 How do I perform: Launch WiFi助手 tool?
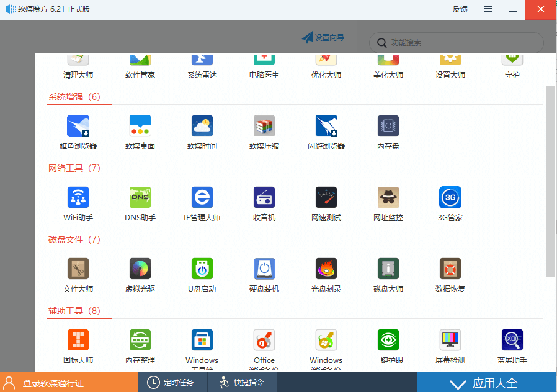pyautogui.click(x=78, y=197)
